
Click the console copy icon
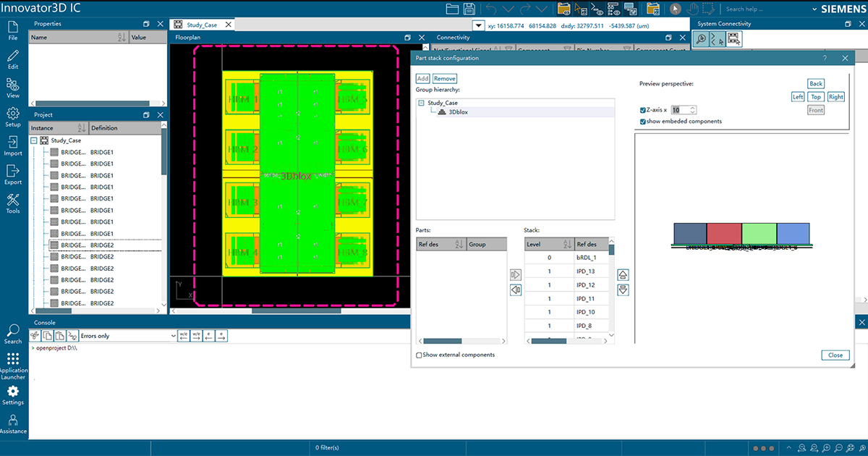[x=48, y=336]
